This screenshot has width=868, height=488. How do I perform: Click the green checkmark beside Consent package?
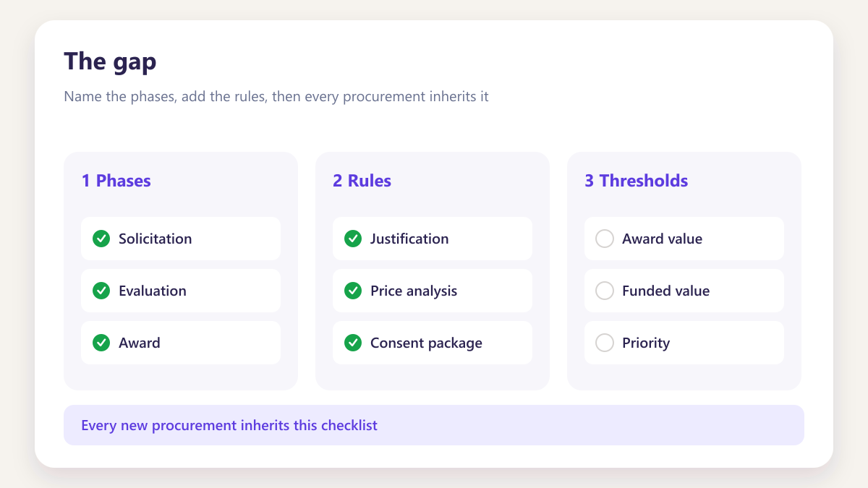(353, 343)
